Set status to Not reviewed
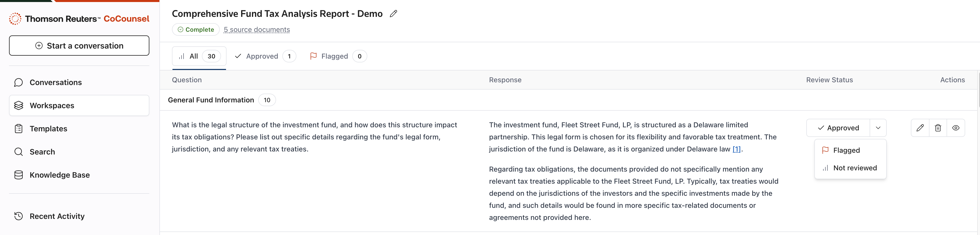Viewport: 980px width, 235px height. 855,168
